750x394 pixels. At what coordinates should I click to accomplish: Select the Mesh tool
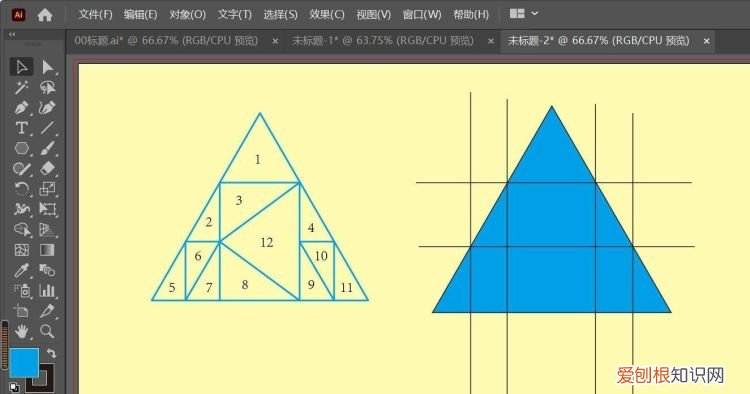[x=22, y=250]
